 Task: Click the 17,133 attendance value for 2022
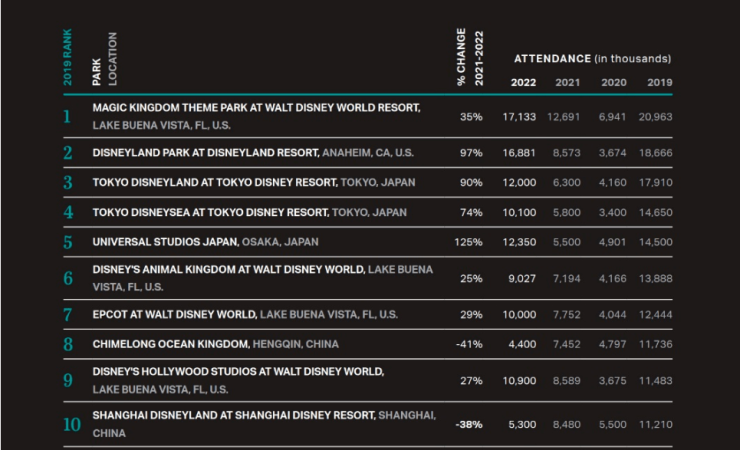520,117
